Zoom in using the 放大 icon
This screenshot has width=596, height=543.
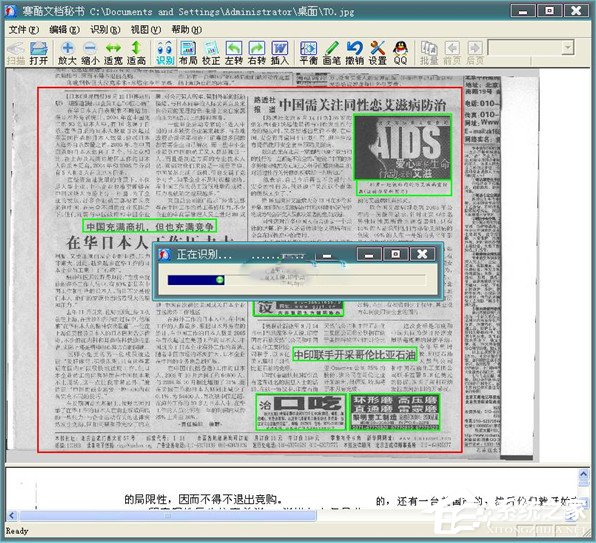pos(68,53)
